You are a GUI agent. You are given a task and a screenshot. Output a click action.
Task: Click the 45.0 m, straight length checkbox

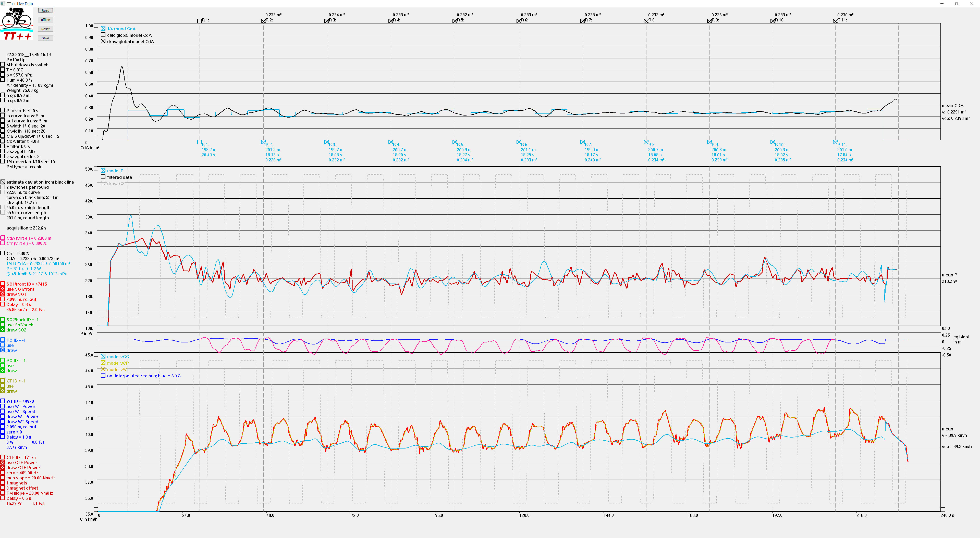(3, 208)
